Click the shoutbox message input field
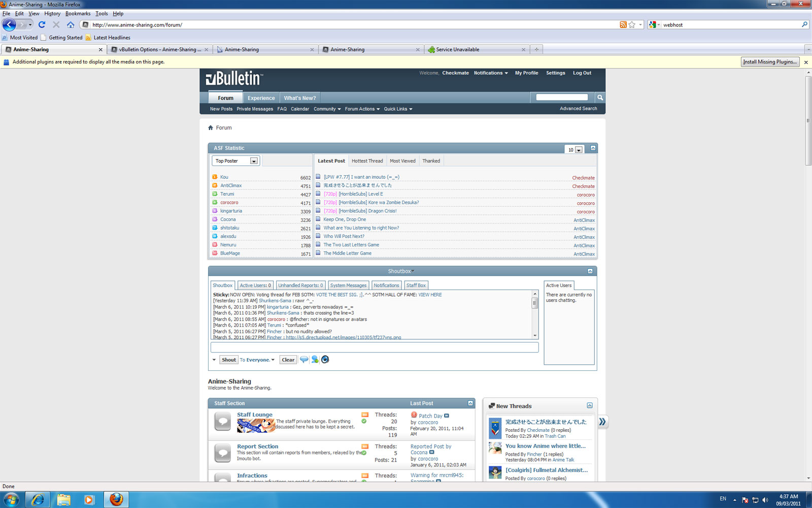The height and width of the screenshot is (508, 812). [x=375, y=347]
